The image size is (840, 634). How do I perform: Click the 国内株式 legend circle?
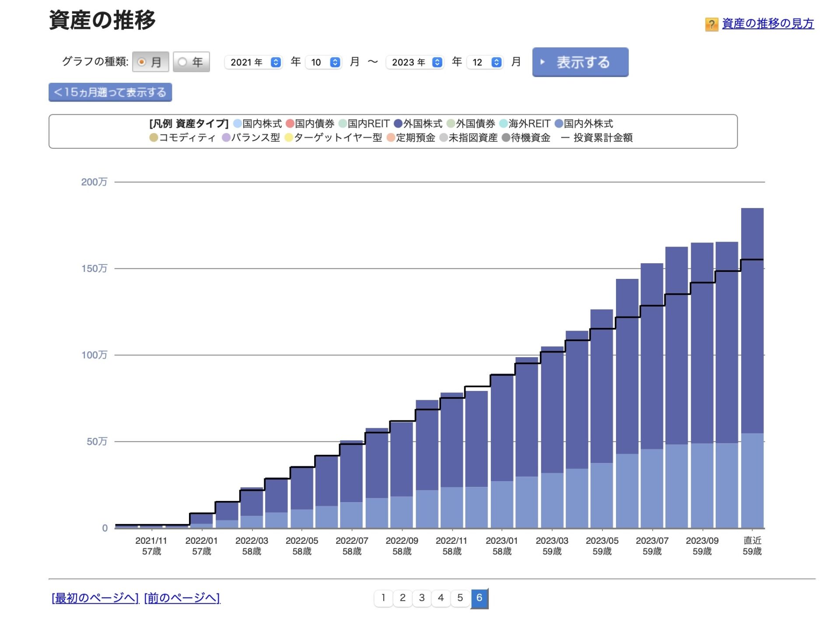(x=238, y=124)
